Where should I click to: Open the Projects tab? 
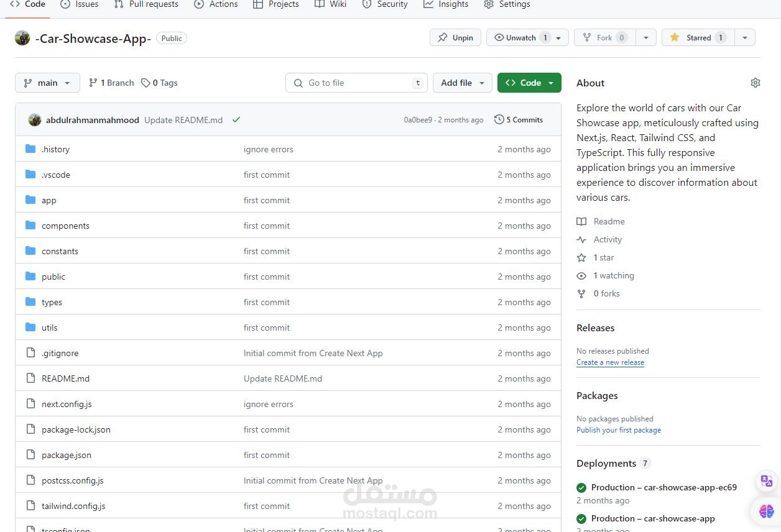point(276,4)
